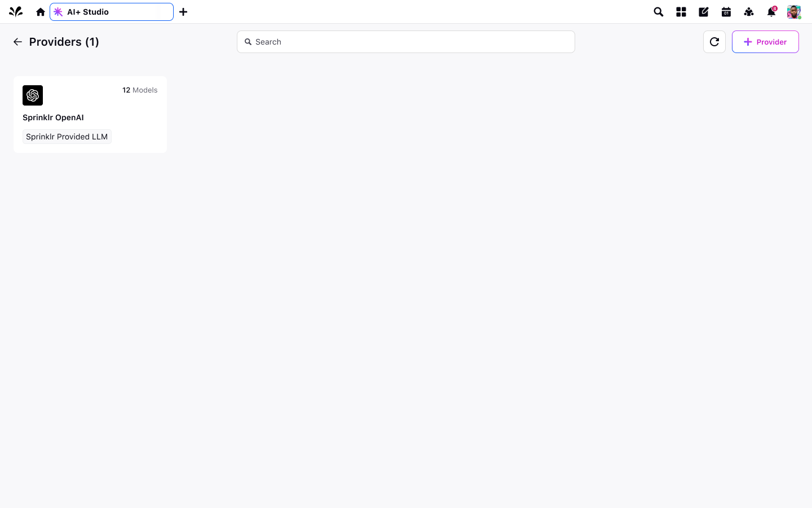Click the OpenAI logo on the card
The width and height of the screenshot is (812, 508).
(33, 95)
